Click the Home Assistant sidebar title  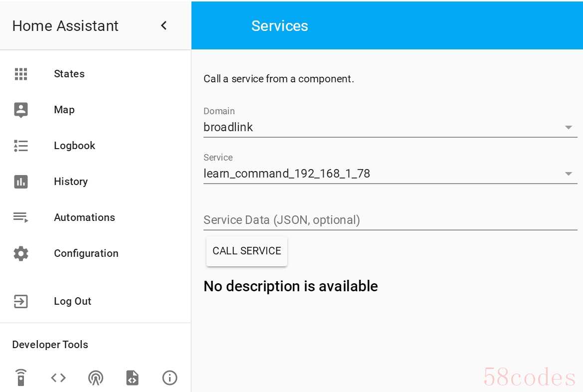coord(65,26)
